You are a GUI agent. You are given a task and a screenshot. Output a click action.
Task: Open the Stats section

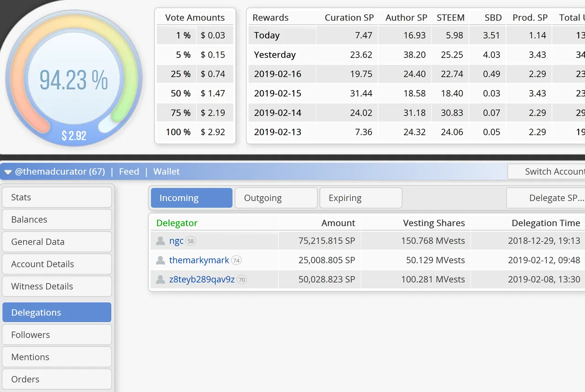(x=57, y=197)
